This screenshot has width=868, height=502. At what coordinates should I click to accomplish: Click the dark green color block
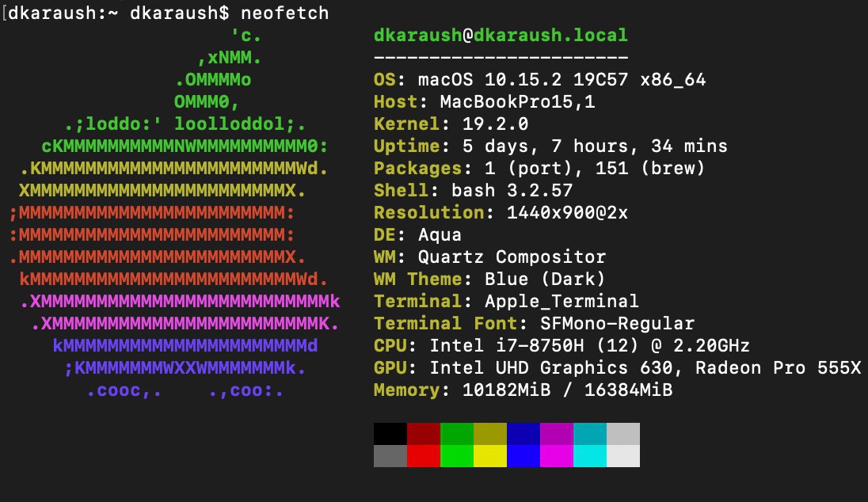click(x=457, y=434)
